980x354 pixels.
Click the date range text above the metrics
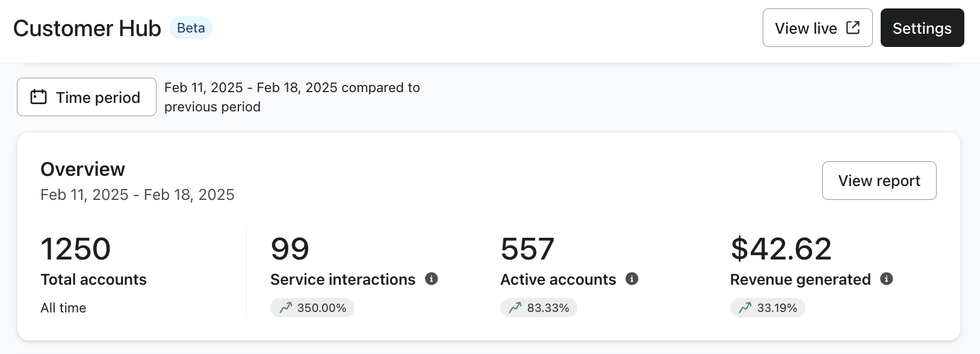click(137, 194)
